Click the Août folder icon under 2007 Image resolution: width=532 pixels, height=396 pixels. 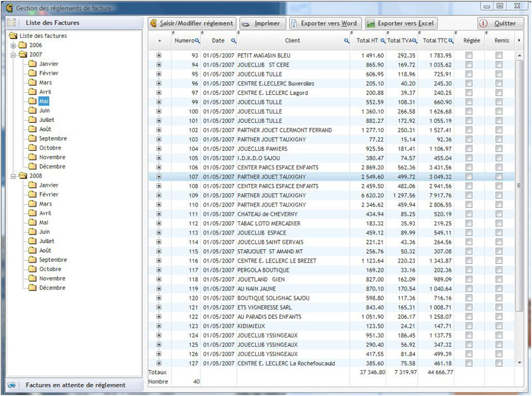click(x=33, y=129)
